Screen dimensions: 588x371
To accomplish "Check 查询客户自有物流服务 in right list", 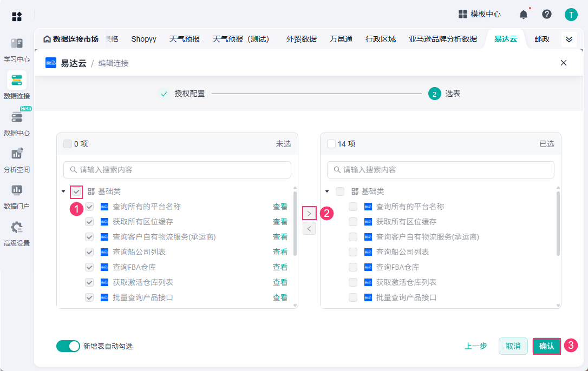I will click(353, 237).
